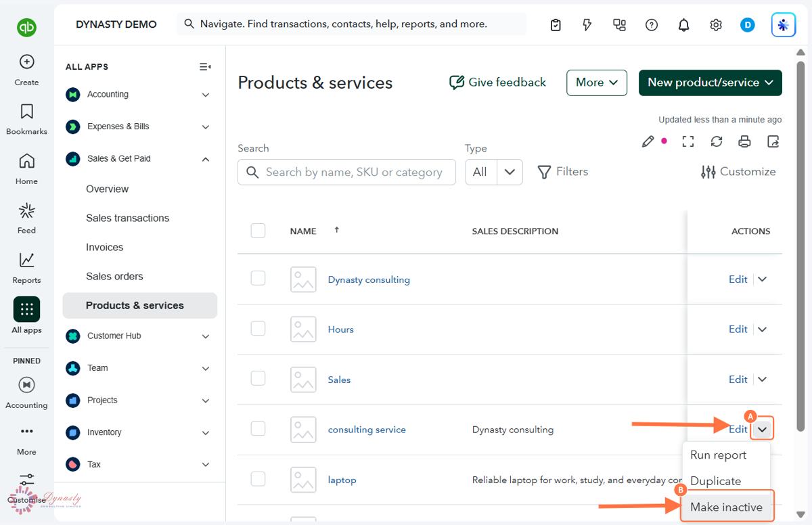Tick the laptop row checkbox

(258, 478)
